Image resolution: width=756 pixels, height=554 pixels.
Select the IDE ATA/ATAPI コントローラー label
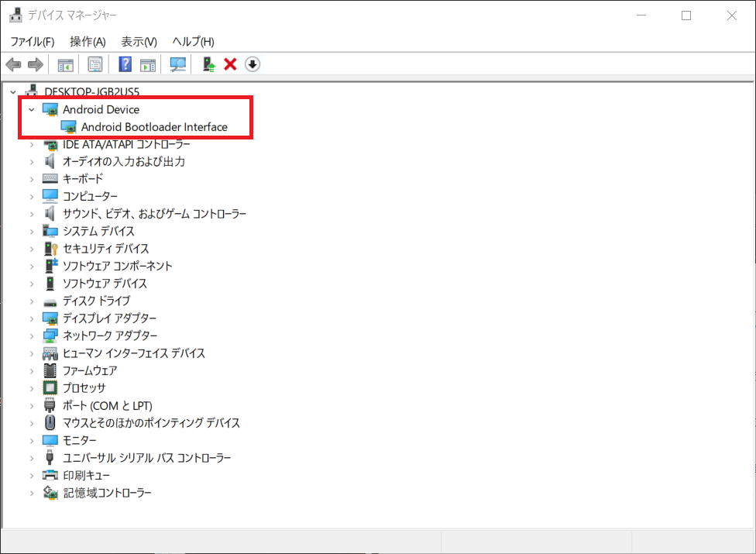tap(126, 144)
